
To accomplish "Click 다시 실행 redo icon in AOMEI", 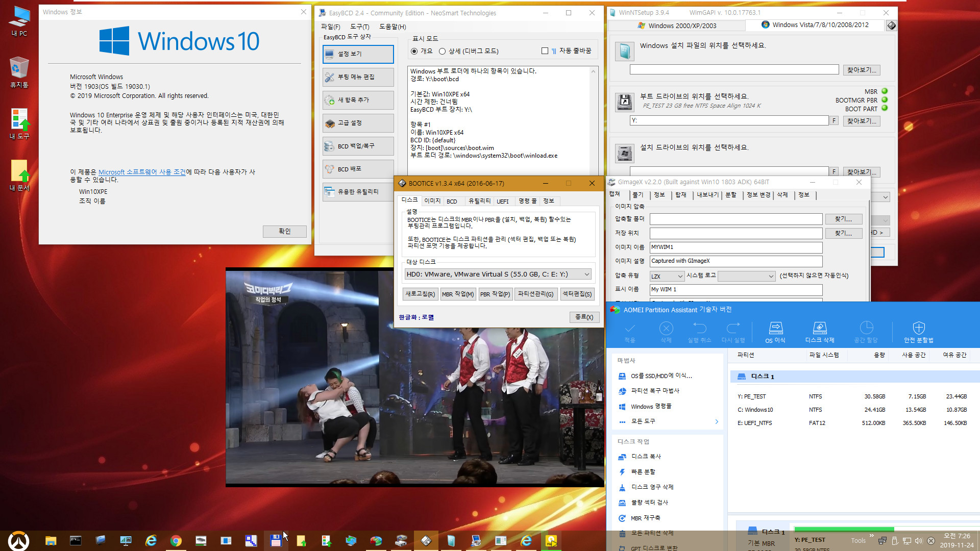I will 733,332.
